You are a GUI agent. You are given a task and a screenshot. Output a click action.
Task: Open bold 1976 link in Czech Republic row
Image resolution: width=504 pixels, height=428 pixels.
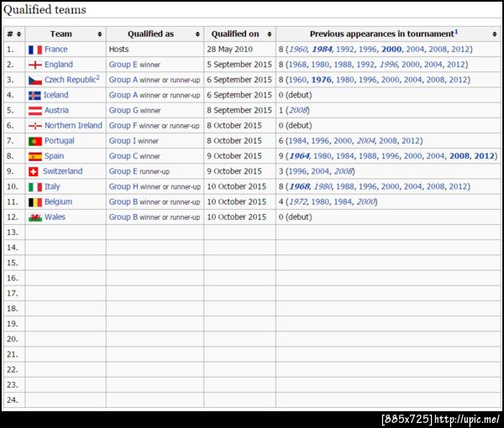point(322,80)
